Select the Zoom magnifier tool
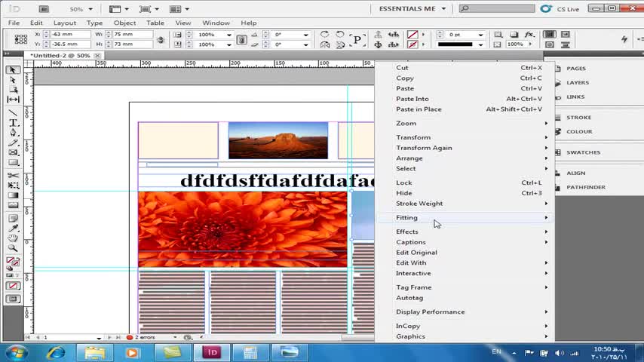The height and width of the screenshot is (362, 644). tap(13, 248)
